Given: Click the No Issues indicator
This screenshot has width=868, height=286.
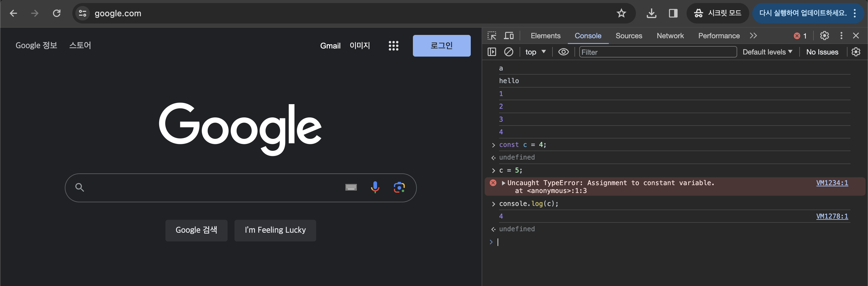Looking at the screenshot, I should (x=822, y=52).
